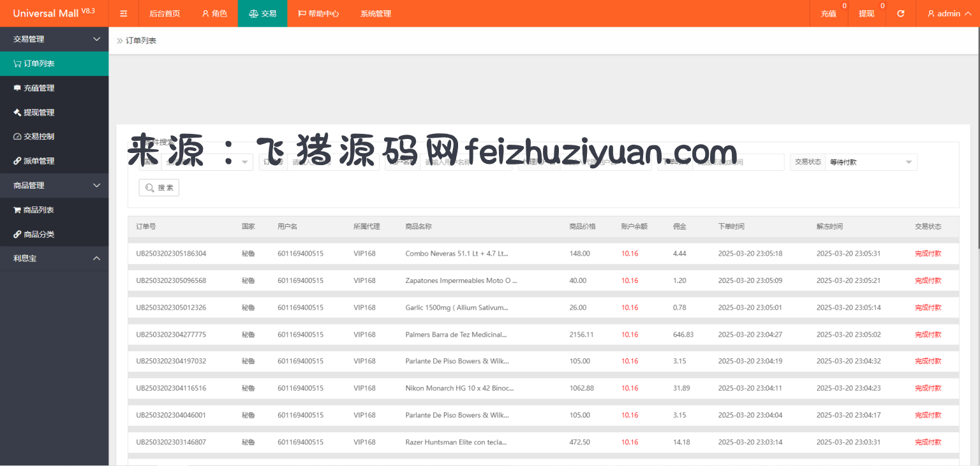Screen dimensions: 980x466
Task: Click the hamburger sidebar toggle icon
Action: point(124,13)
